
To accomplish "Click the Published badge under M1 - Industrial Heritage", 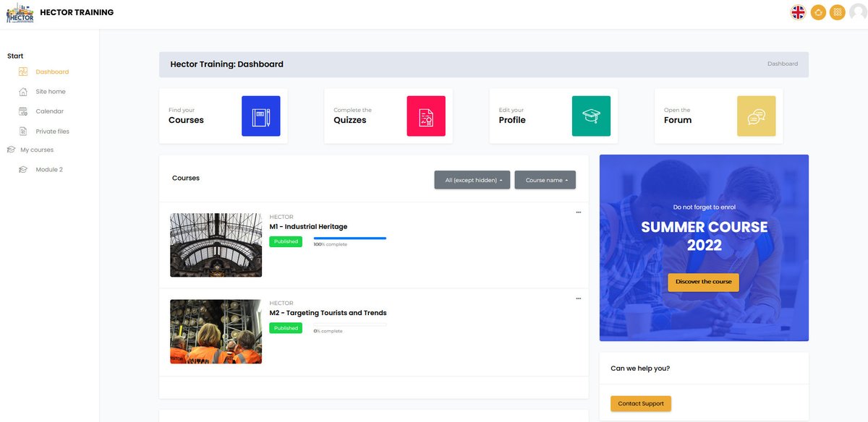I will click(286, 241).
